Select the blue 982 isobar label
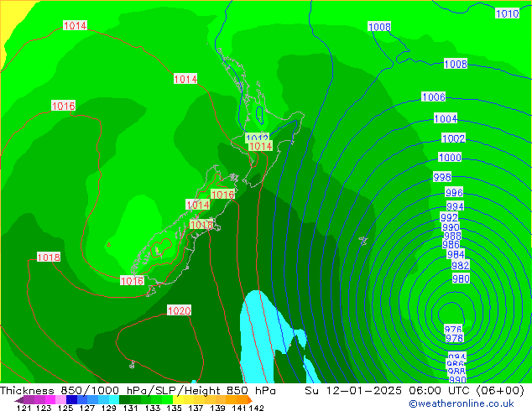 [x=461, y=265]
